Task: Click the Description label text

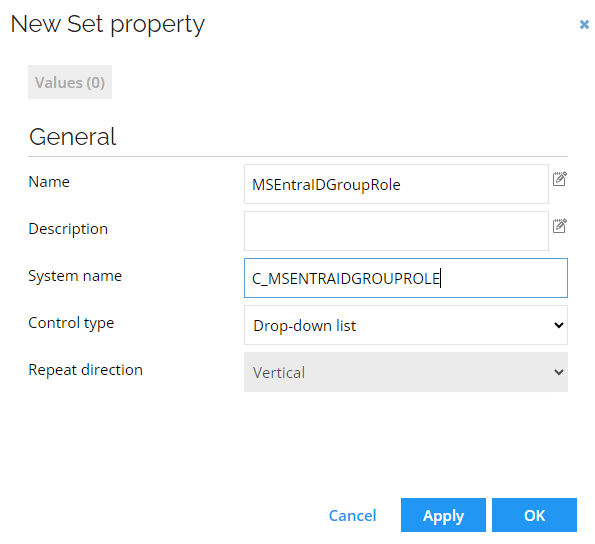Action: click(x=68, y=229)
